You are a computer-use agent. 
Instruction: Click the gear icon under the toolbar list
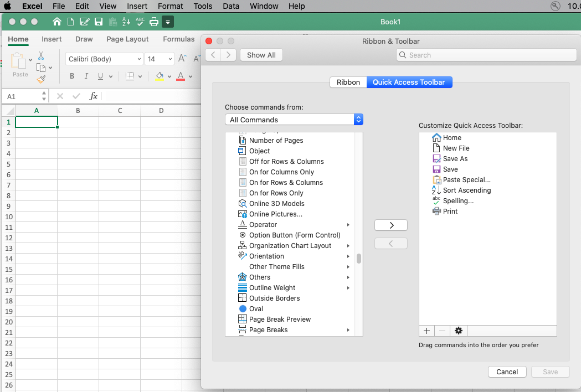point(459,331)
